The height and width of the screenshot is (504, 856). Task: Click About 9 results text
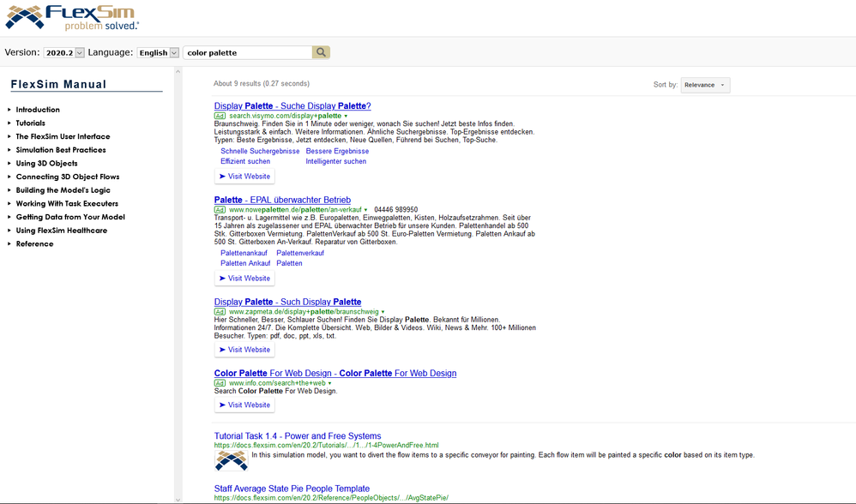tap(262, 83)
